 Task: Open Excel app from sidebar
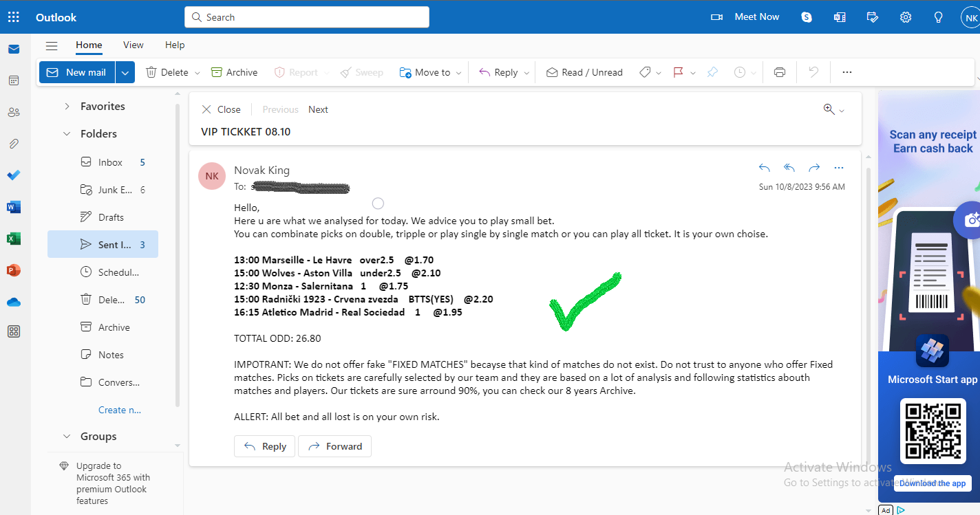pyautogui.click(x=14, y=239)
